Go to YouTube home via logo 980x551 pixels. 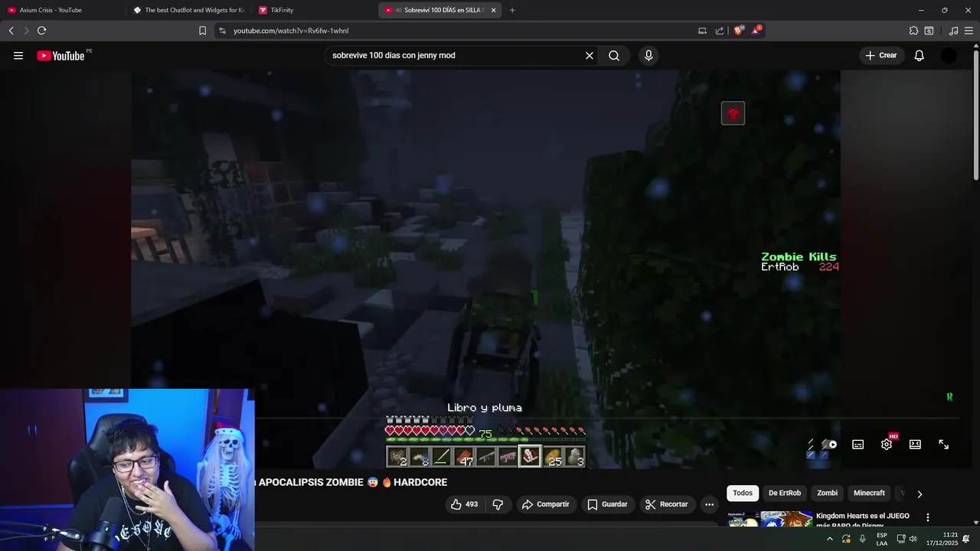60,56
